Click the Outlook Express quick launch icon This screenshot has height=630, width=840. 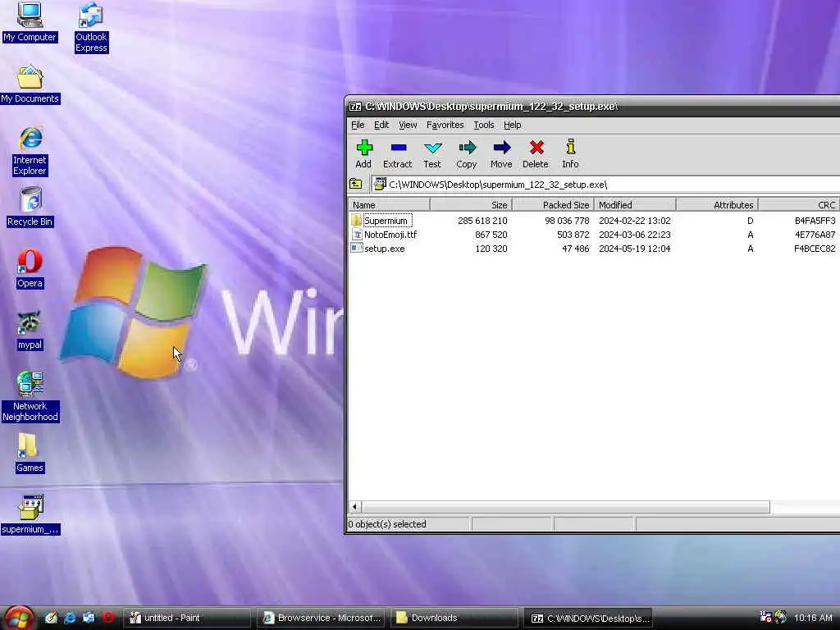coord(89,618)
